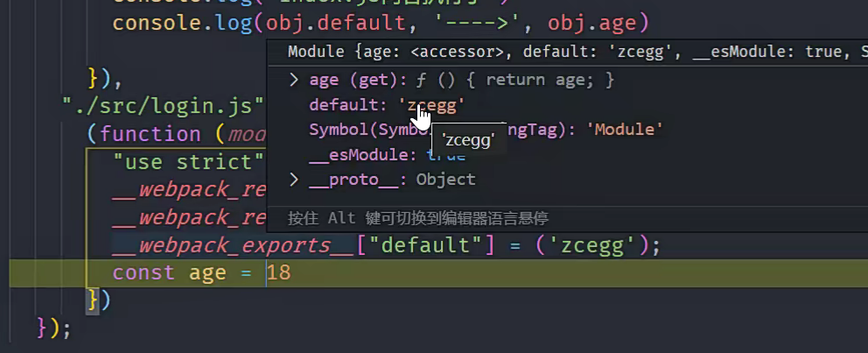Click the "./src/login.js" module key
868x353 pixels.
click(x=163, y=106)
